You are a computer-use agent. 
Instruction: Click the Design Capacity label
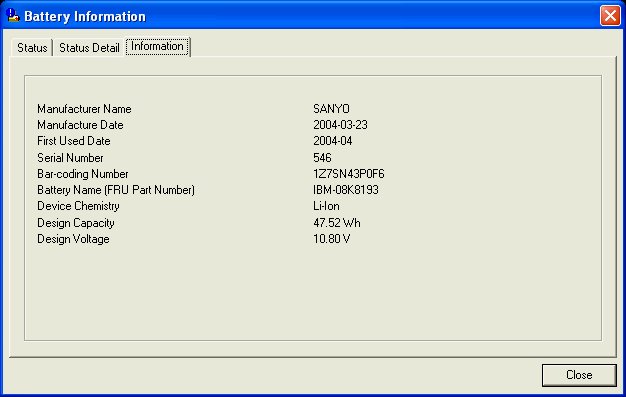(x=76, y=223)
